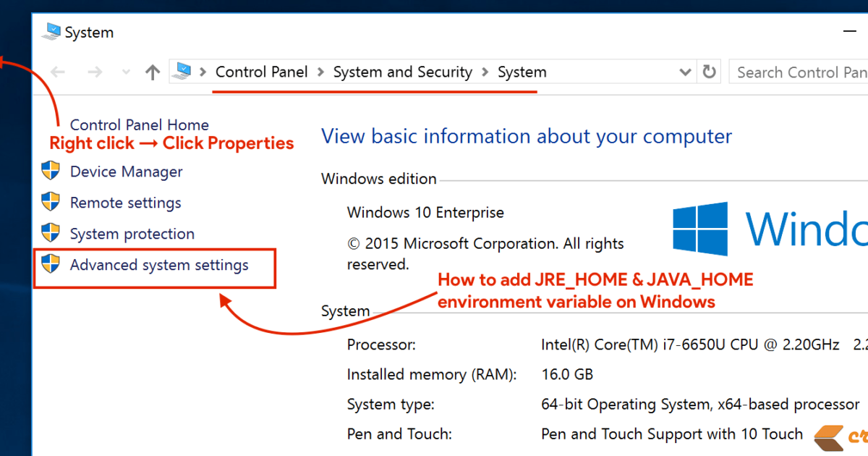Click the computer icon in address bar
The image size is (868, 456).
point(182,72)
